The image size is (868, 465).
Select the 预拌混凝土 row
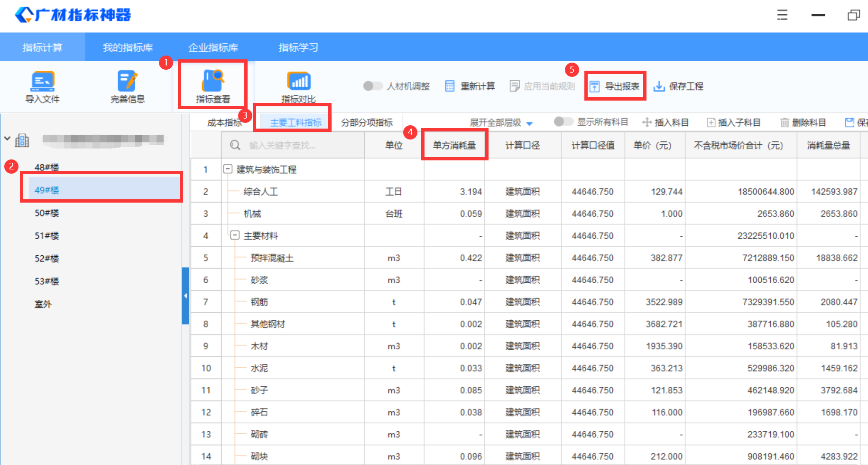click(x=529, y=258)
